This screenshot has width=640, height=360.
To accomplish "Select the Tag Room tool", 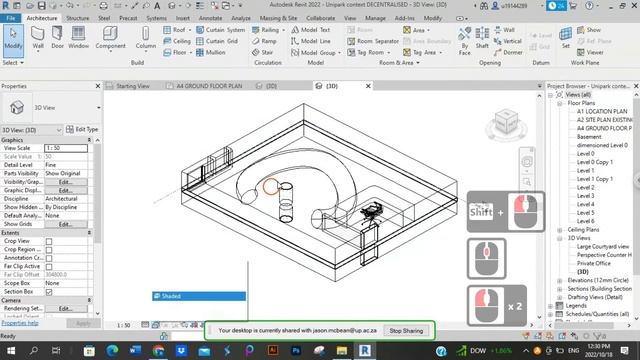I will 369,53.
